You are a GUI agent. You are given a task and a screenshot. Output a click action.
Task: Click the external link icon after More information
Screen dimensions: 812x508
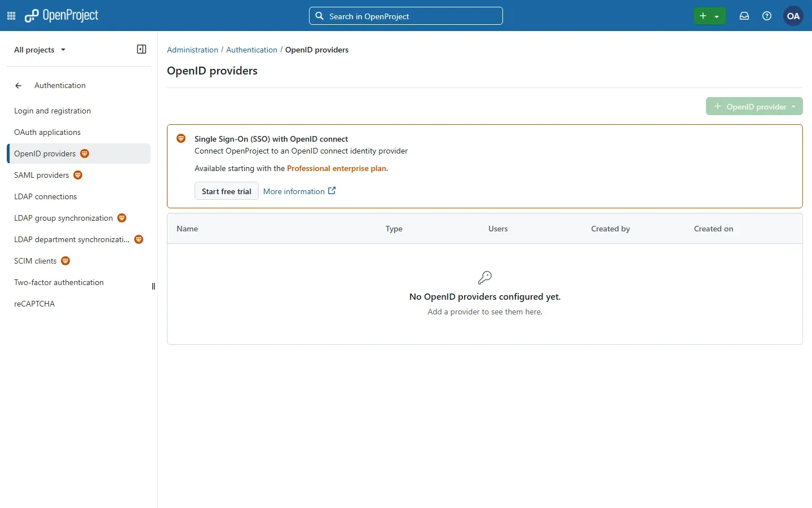pos(332,191)
